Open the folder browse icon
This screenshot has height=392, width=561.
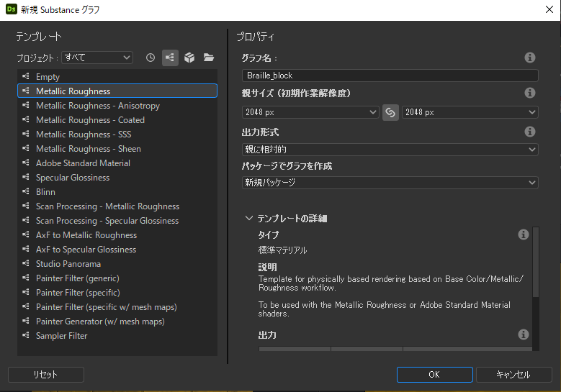pyautogui.click(x=209, y=57)
